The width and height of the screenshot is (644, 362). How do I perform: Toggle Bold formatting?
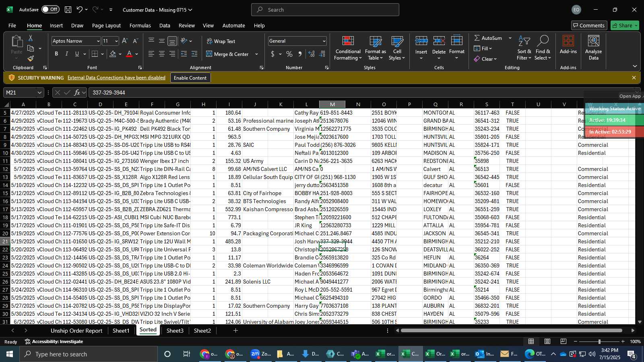[x=56, y=54]
